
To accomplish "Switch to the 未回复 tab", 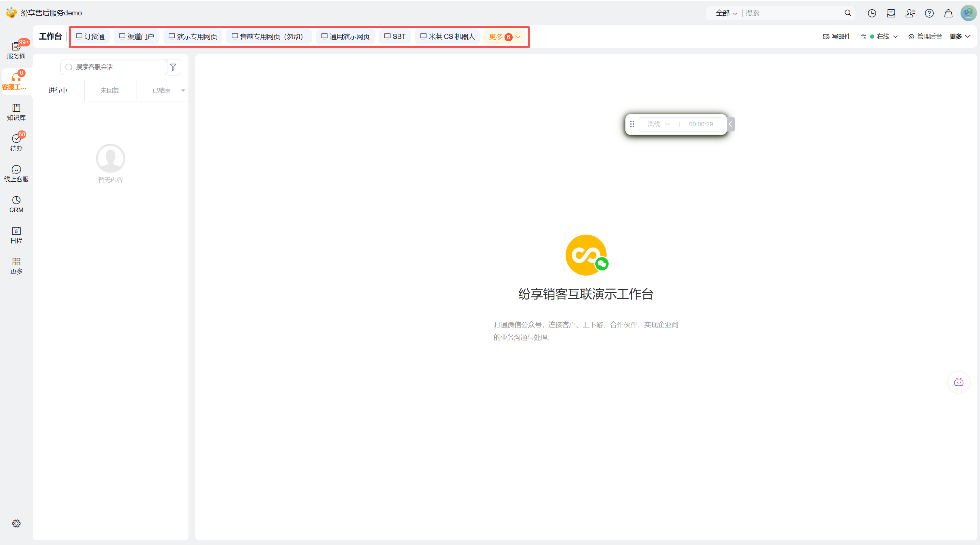I will click(110, 90).
